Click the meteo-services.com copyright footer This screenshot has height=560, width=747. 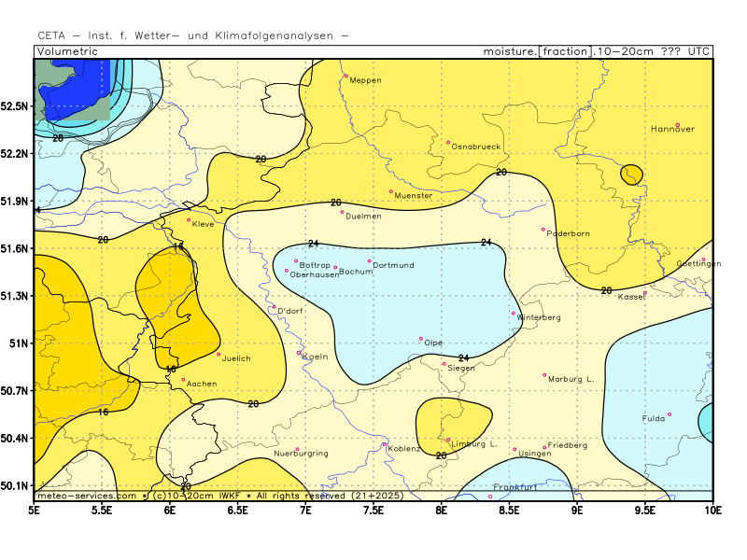click(220, 496)
